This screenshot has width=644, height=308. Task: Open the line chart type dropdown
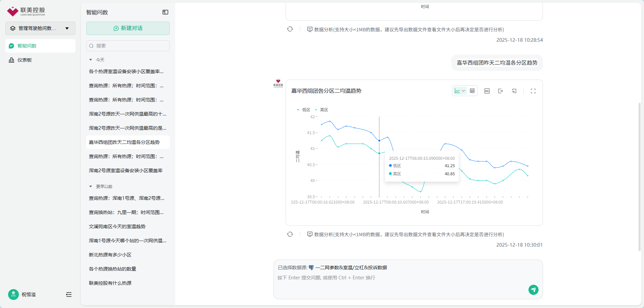tap(460, 91)
